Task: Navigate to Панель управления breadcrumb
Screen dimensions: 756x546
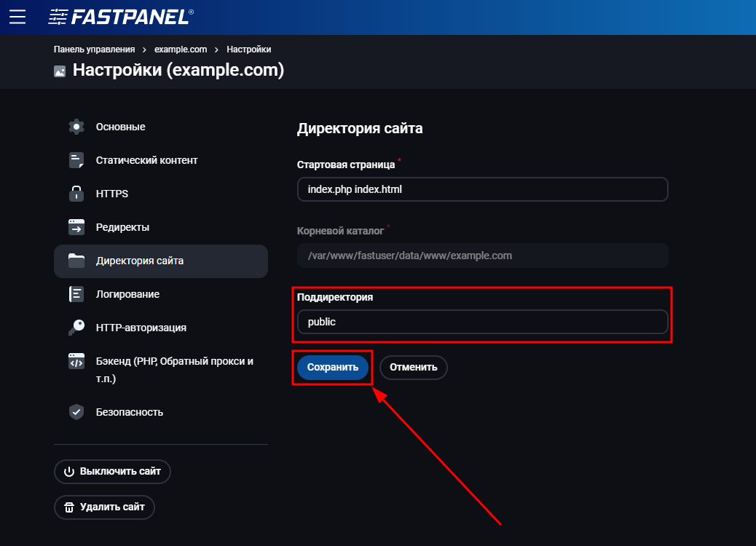Action: (x=92, y=50)
